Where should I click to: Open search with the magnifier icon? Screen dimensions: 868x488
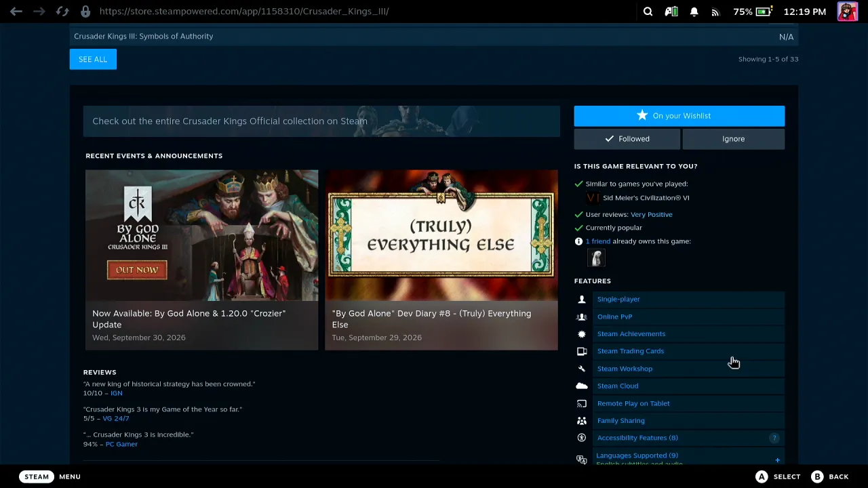(x=648, y=12)
